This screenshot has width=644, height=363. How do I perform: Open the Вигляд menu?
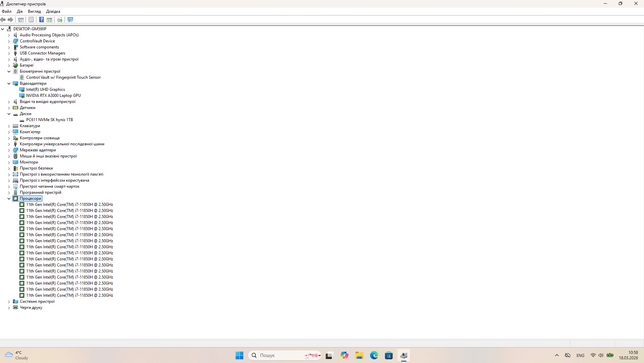tap(34, 11)
